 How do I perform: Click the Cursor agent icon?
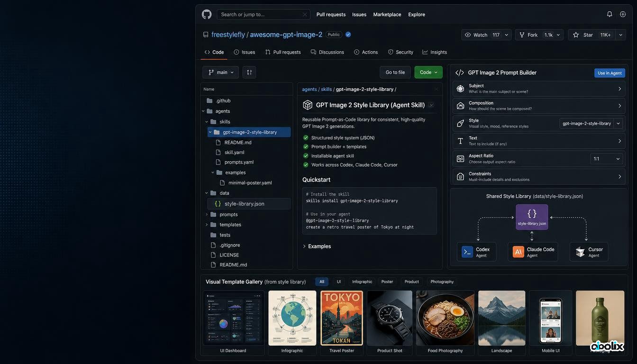click(580, 252)
